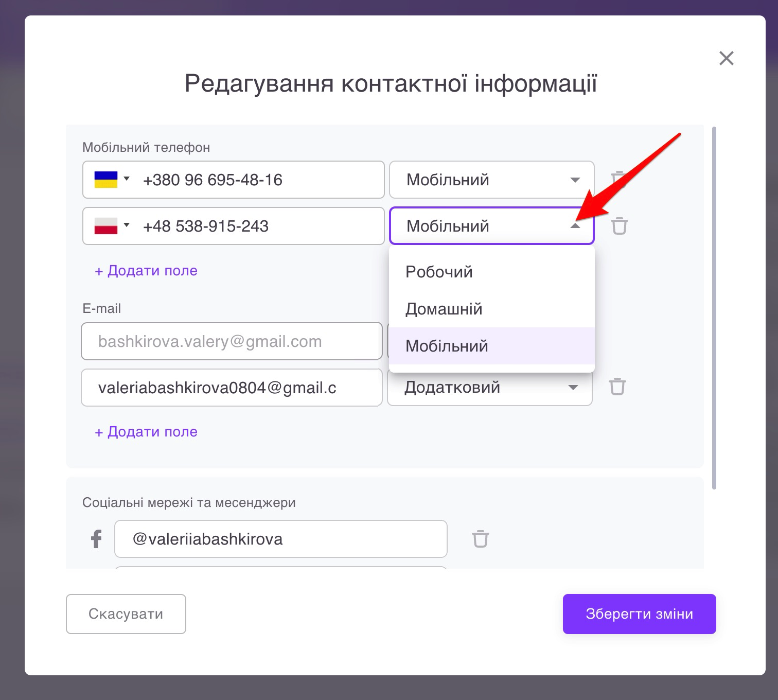Save changes with Зберегти зміни

(x=639, y=614)
